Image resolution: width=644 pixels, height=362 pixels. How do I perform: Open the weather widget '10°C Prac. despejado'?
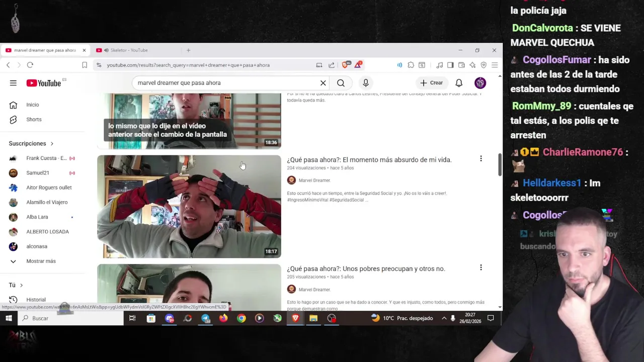(401, 318)
